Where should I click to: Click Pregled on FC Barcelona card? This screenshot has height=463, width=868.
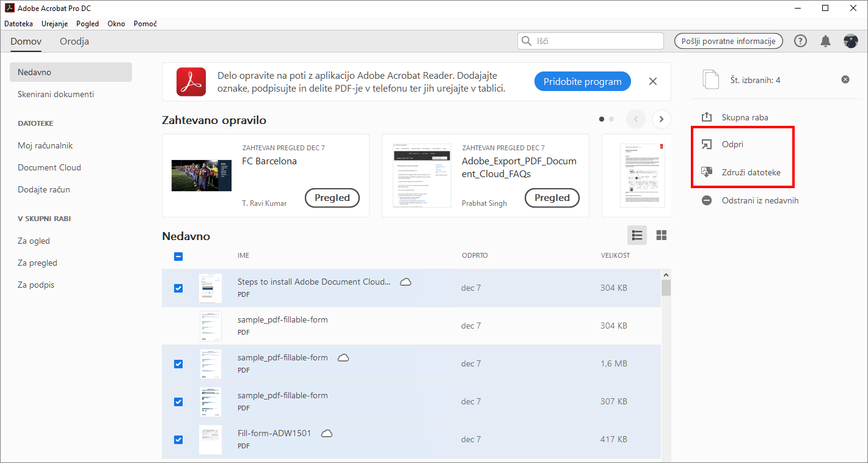point(332,198)
